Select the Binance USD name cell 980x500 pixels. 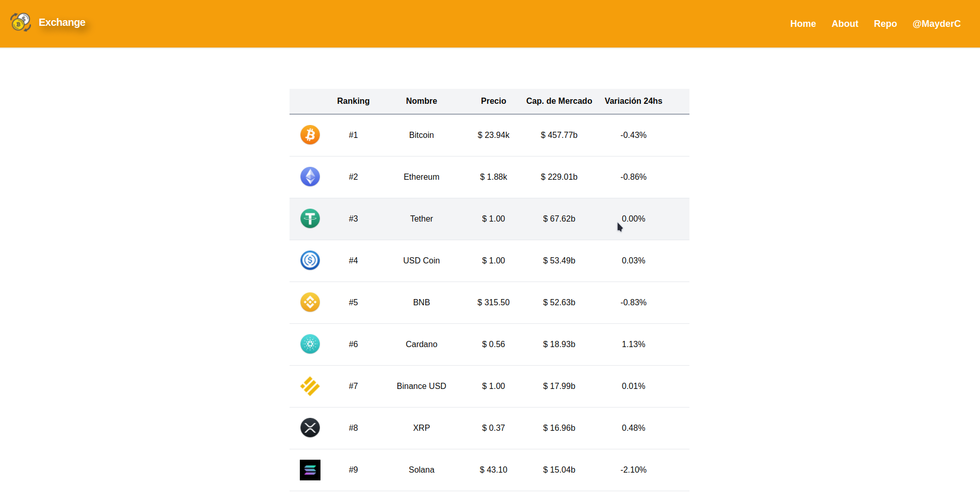(x=422, y=386)
